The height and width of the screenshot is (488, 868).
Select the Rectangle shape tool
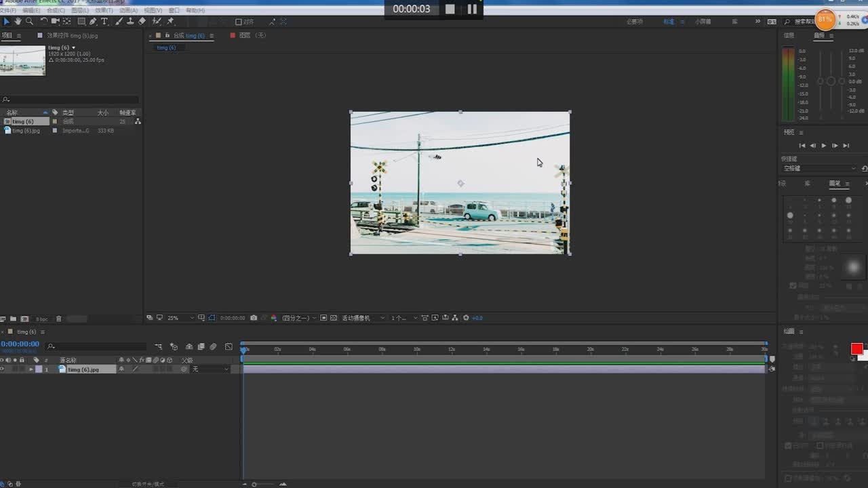(x=81, y=22)
